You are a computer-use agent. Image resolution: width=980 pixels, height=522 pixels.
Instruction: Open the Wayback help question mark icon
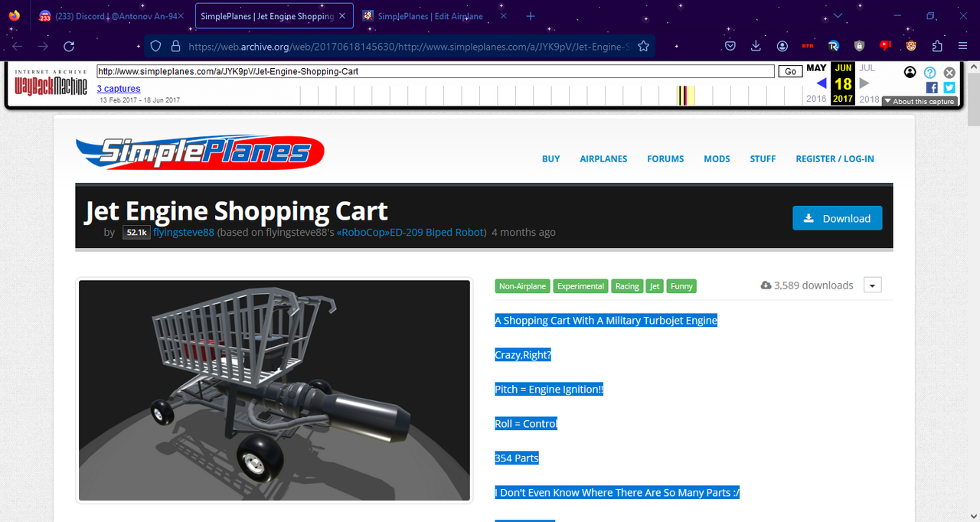click(x=929, y=72)
